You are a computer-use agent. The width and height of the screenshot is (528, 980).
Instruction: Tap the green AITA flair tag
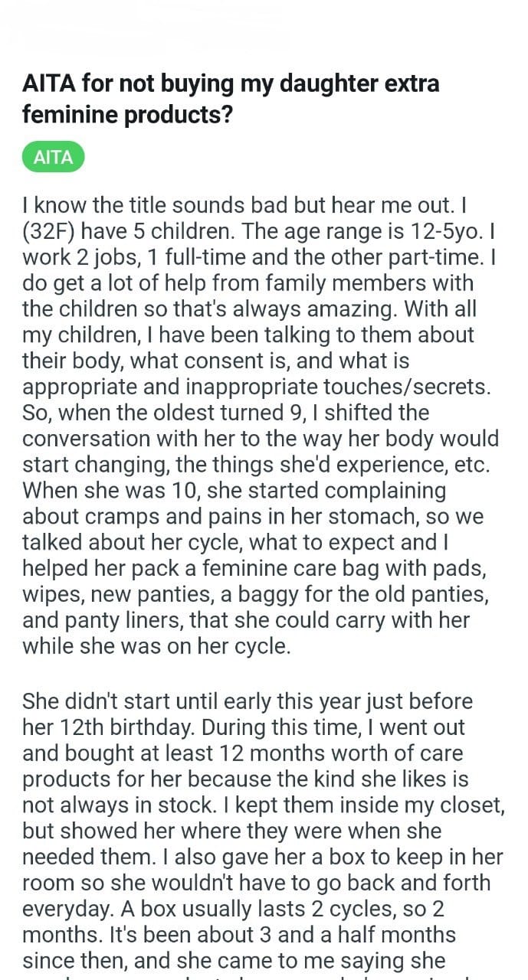(x=53, y=158)
